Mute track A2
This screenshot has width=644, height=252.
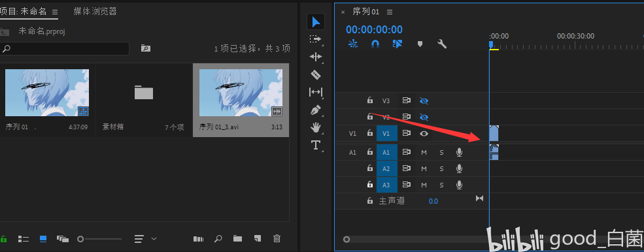point(424,168)
